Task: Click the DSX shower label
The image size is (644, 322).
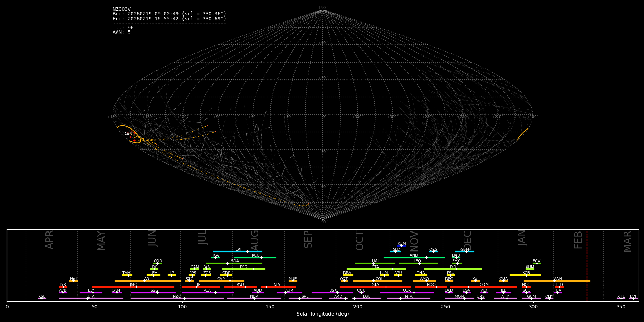Action: [333, 291]
